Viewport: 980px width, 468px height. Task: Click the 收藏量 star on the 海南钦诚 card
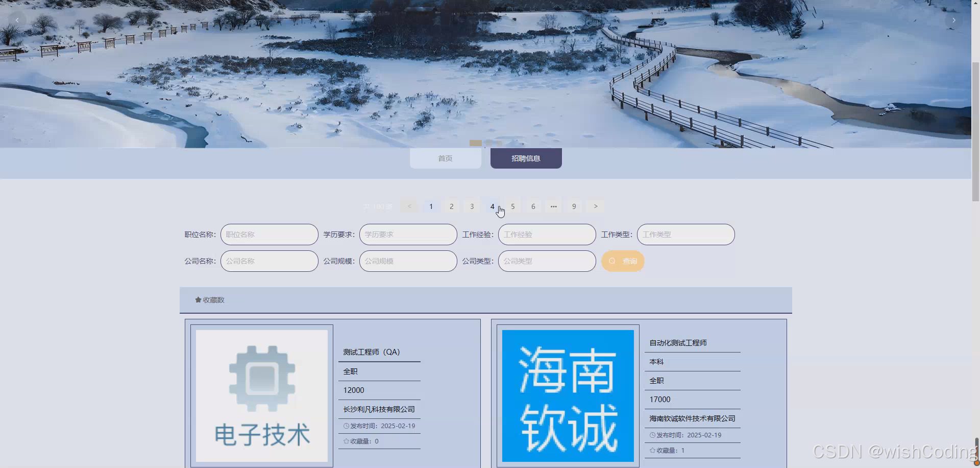652,450
